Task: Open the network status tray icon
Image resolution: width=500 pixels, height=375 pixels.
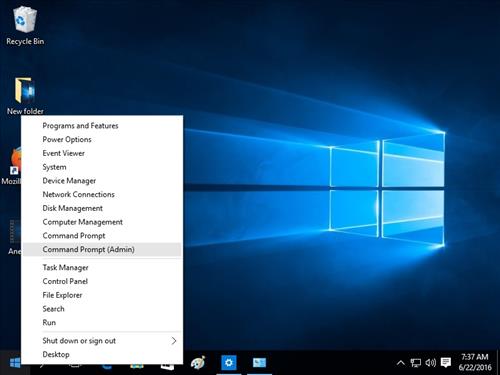Action: click(415, 363)
